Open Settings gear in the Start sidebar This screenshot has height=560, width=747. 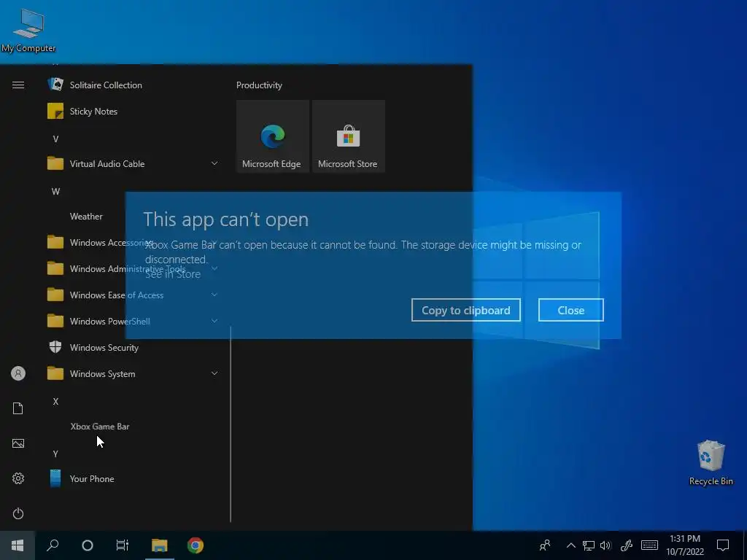coord(18,478)
